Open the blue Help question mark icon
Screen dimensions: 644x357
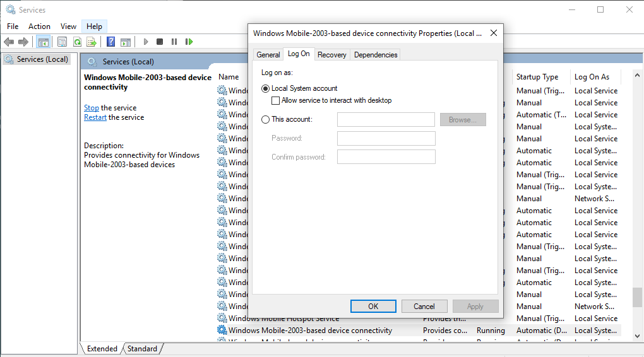coord(110,42)
